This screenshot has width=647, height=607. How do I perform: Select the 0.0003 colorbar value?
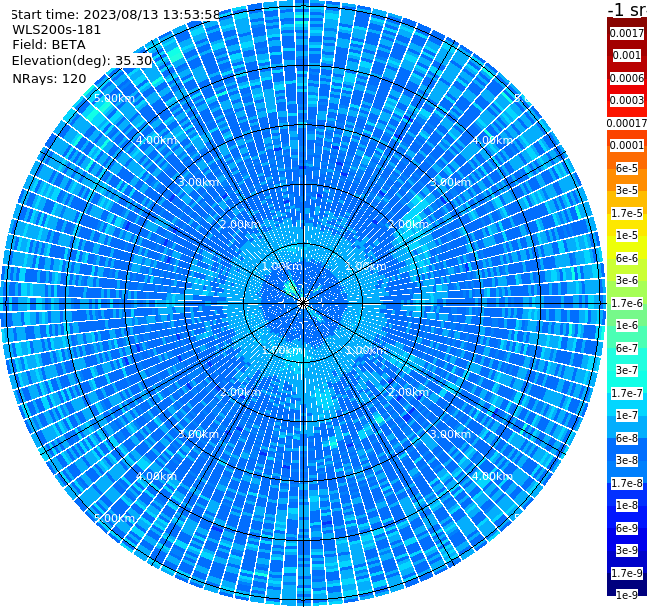[627, 100]
